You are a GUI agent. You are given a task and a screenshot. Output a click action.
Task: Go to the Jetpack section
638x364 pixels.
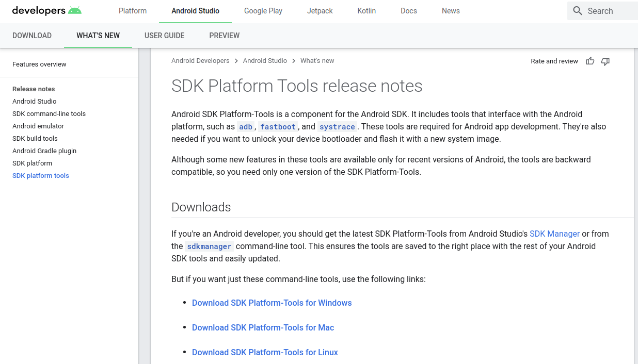(320, 11)
